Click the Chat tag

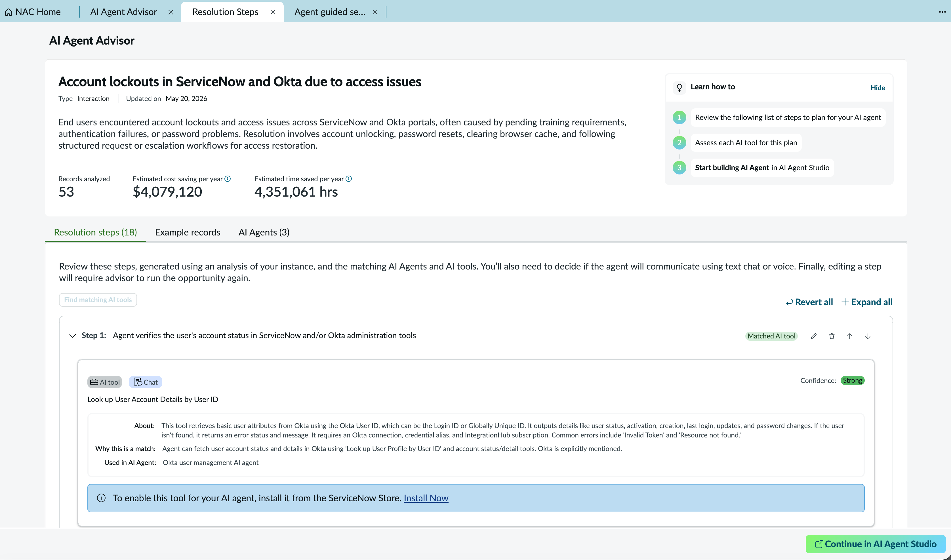click(x=145, y=382)
